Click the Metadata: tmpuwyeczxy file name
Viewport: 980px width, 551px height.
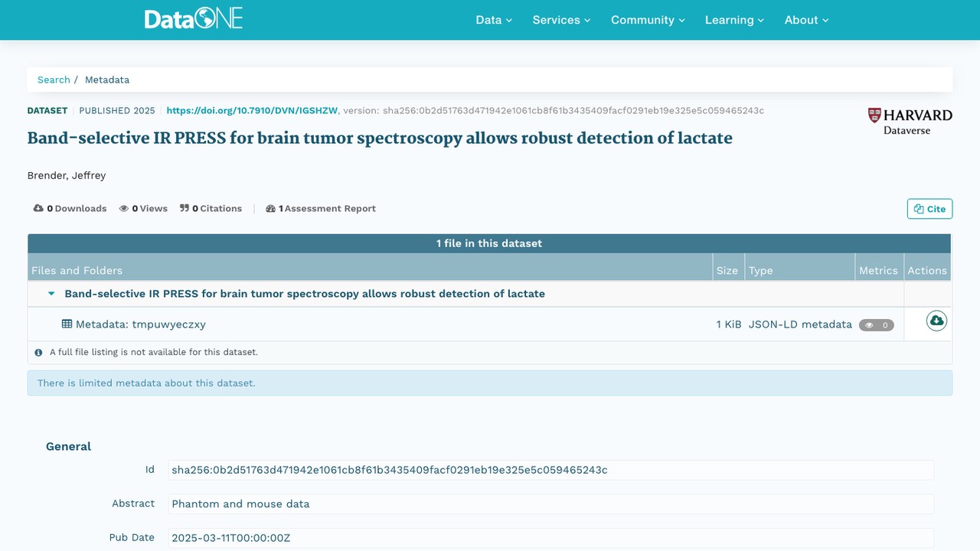click(140, 324)
